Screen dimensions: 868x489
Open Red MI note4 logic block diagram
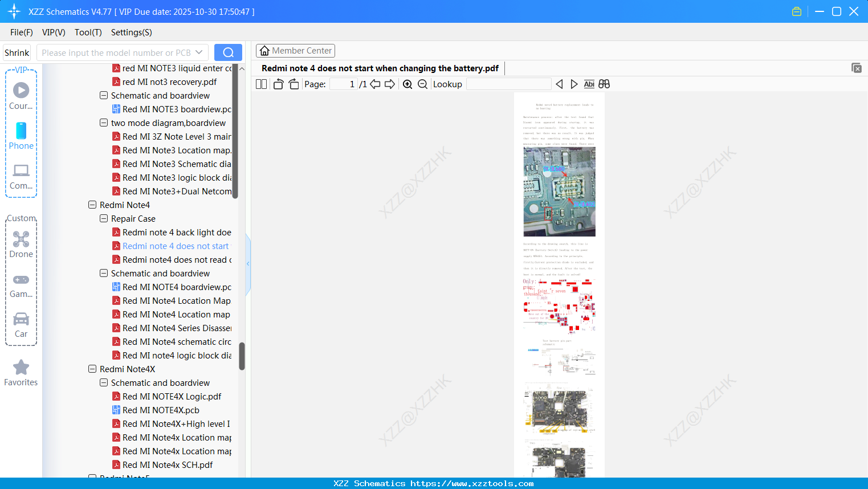[172, 355]
